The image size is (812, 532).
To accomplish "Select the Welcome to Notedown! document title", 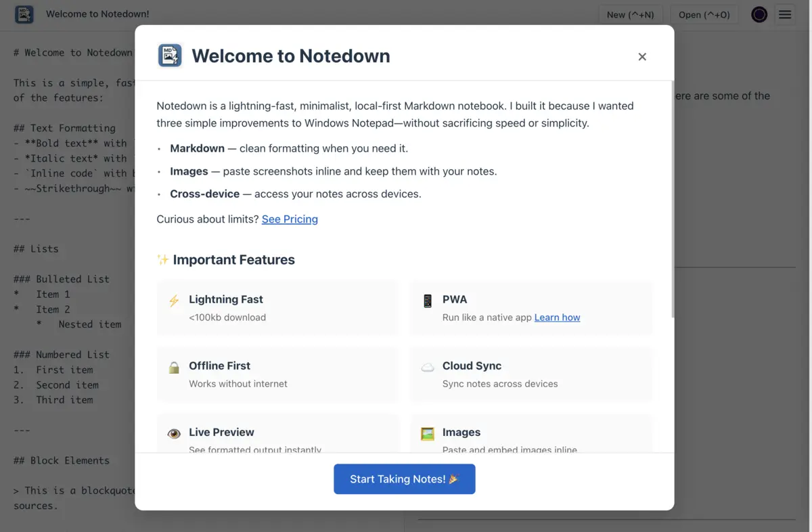I will click(99, 14).
